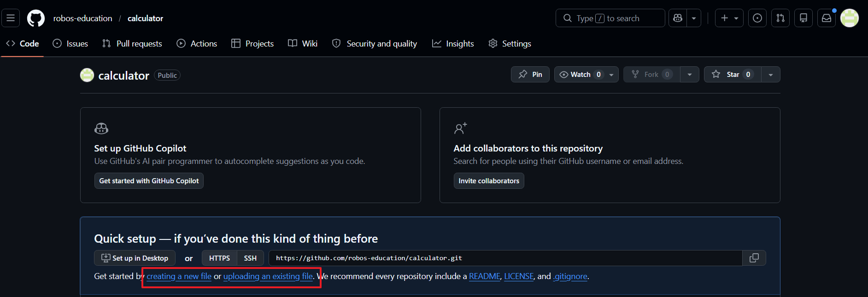
Task: Select the Code tab
Action: (23, 43)
